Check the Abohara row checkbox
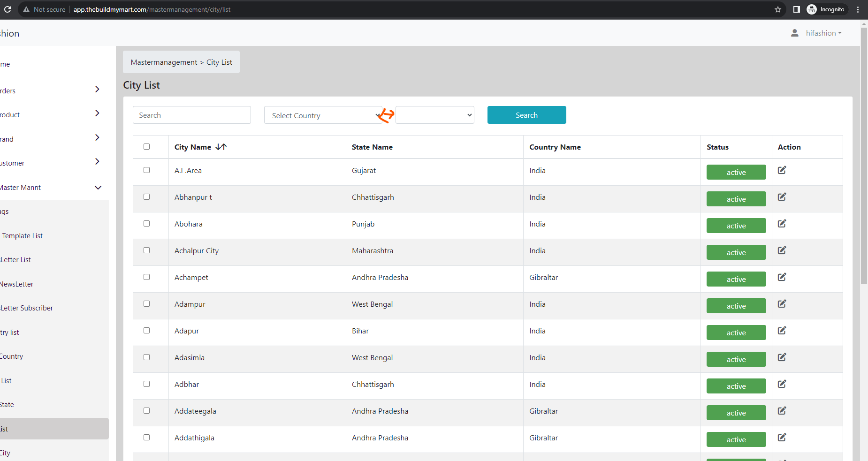Image resolution: width=868 pixels, height=461 pixels. [x=146, y=223]
